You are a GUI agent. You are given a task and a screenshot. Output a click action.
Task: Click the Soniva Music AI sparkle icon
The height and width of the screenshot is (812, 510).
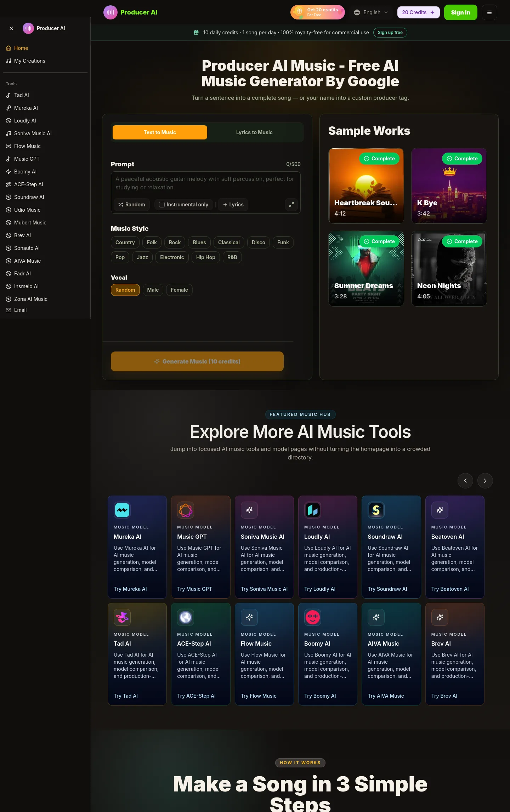249,510
